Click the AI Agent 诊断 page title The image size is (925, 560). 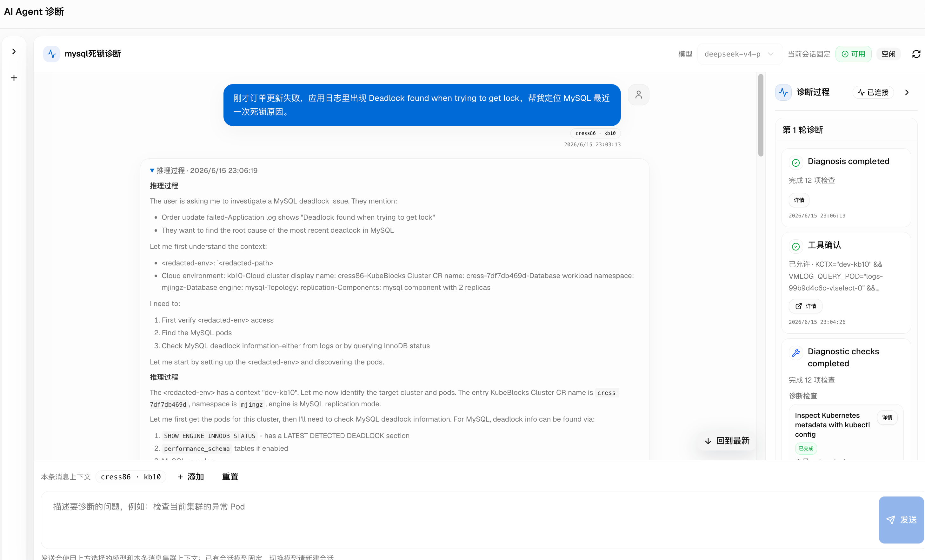(x=34, y=12)
